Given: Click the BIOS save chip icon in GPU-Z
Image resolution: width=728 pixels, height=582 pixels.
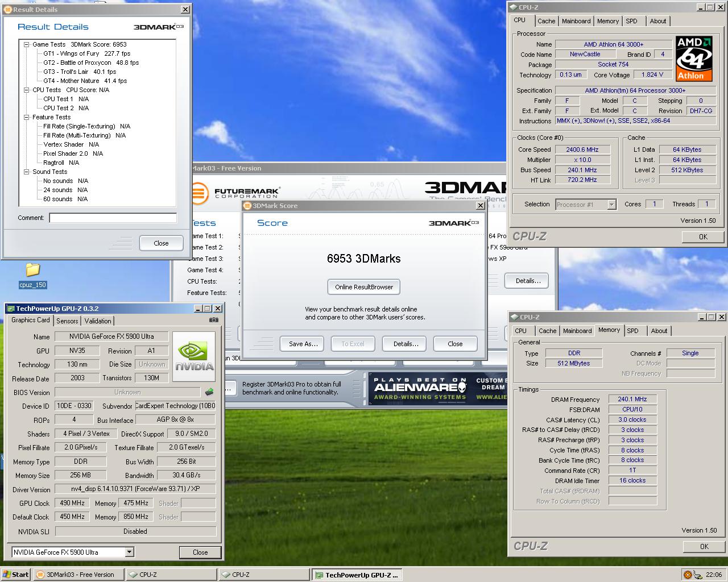Looking at the screenshot, I should tap(209, 392).
